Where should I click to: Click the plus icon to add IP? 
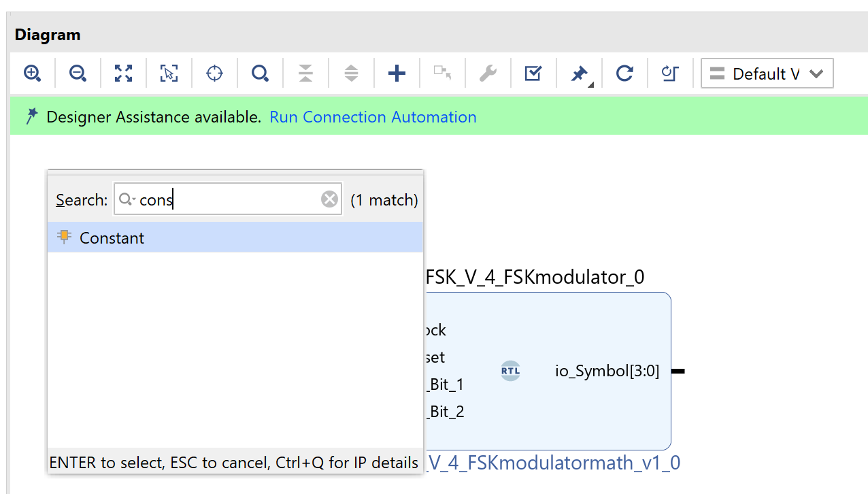397,73
